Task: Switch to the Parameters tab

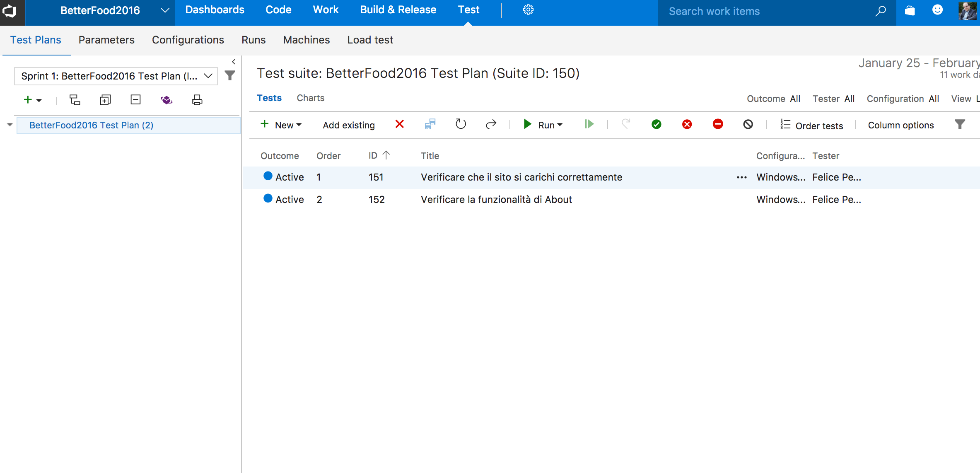Action: (x=106, y=40)
